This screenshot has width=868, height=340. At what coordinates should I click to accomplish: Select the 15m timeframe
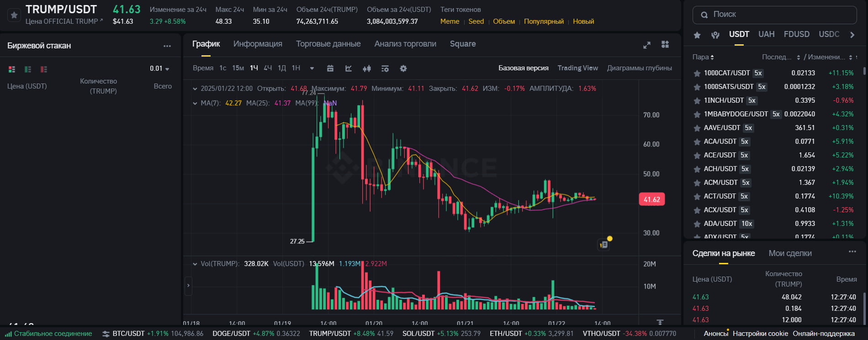pos(238,68)
